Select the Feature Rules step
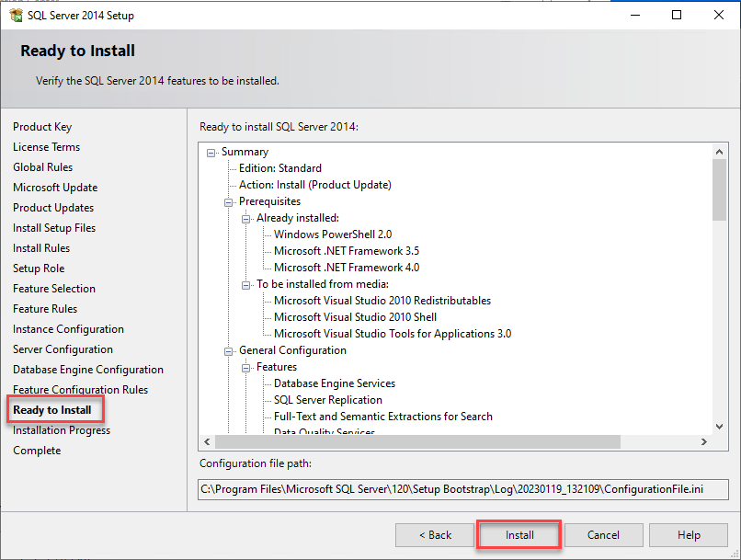Screen dimensions: 741x560 point(45,309)
